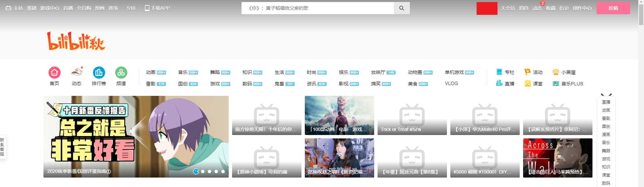Open 动态 with notification badge in header

[537, 8]
